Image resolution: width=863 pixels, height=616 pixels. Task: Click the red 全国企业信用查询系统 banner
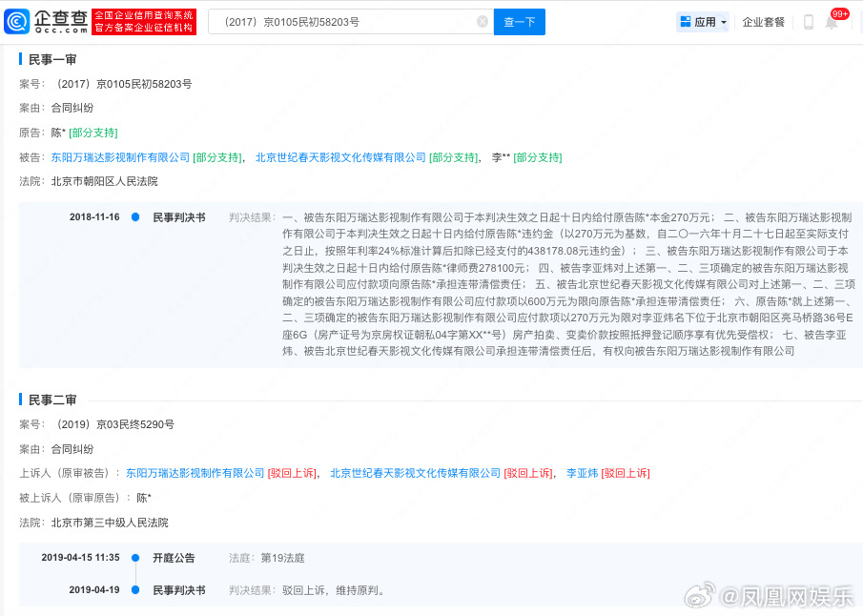point(144,22)
